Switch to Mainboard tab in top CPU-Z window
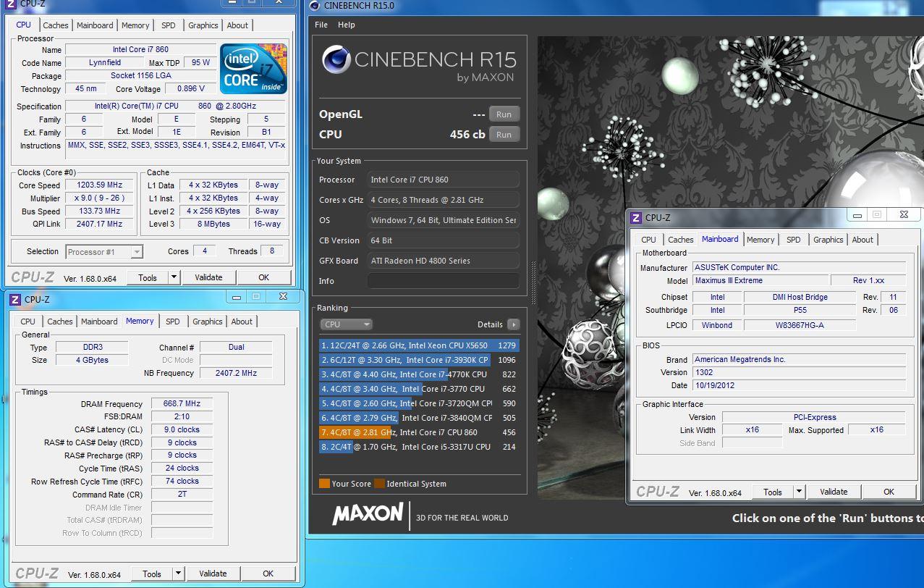 pyautogui.click(x=96, y=25)
